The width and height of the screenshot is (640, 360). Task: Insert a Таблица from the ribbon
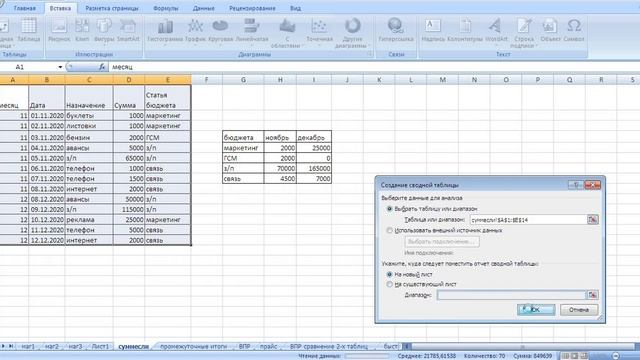coord(29,31)
